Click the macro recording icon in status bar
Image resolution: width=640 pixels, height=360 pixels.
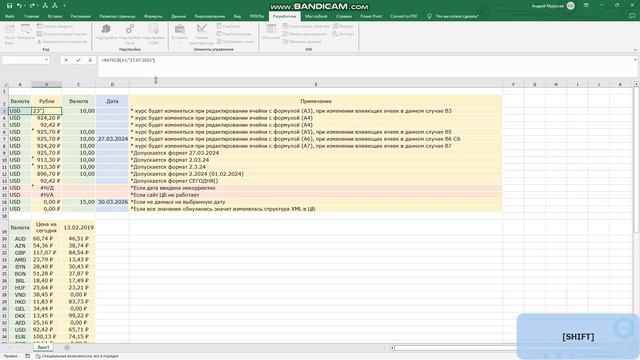coord(27,356)
